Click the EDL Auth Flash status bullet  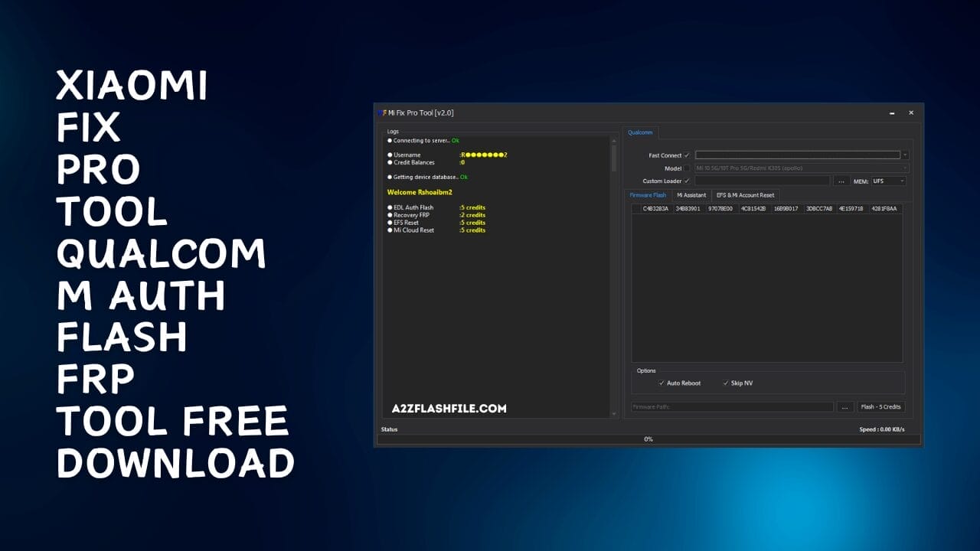click(x=388, y=207)
